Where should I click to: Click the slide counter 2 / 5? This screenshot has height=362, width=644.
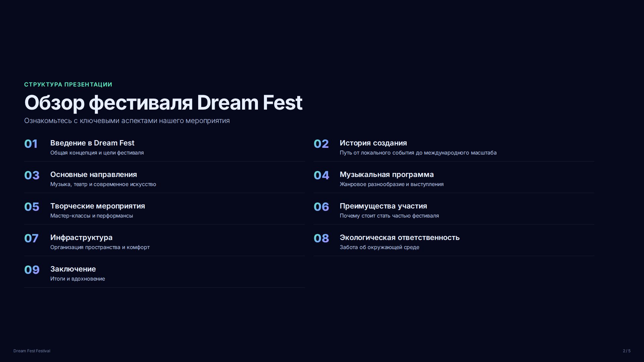[x=627, y=351]
